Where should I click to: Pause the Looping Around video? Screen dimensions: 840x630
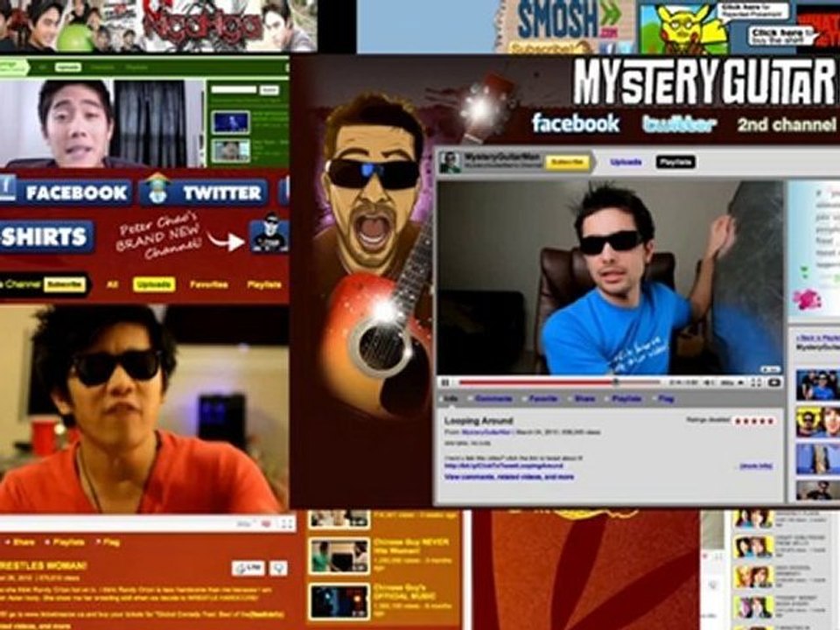[x=444, y=382]
